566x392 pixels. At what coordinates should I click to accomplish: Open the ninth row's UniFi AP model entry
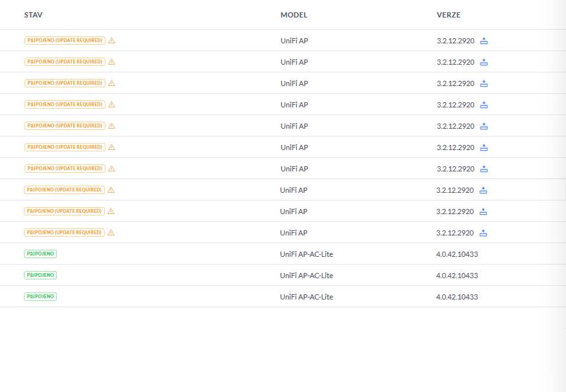pyautogui.click(x=294, y=212)
